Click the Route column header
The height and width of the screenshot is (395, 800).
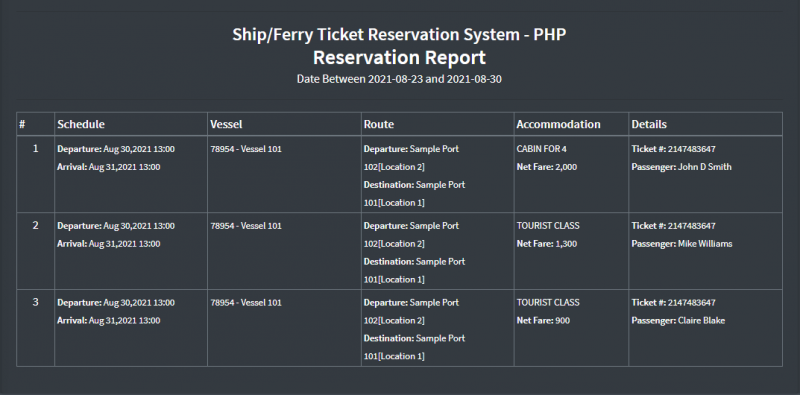[x=438, y=124]
